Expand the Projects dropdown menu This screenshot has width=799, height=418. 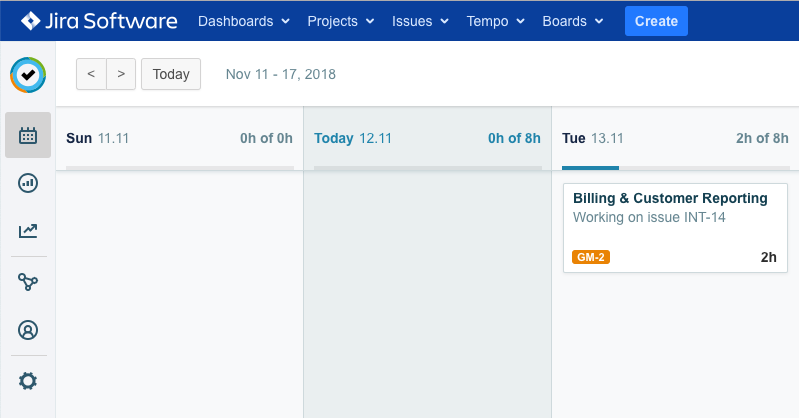(341, 21)
